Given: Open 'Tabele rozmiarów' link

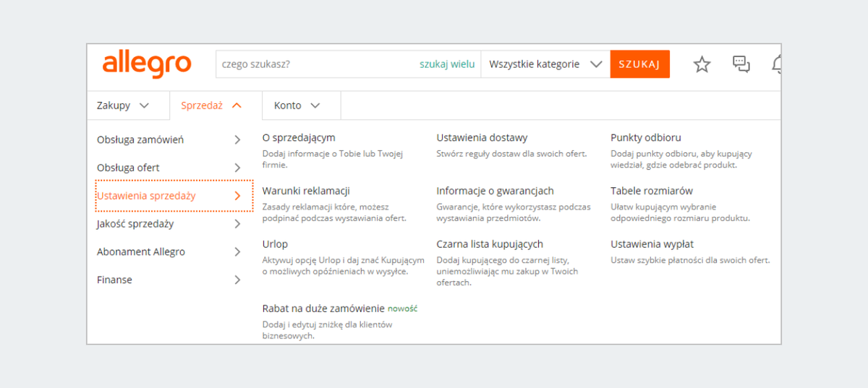Looking at the screenshot, I should (652, 191).
